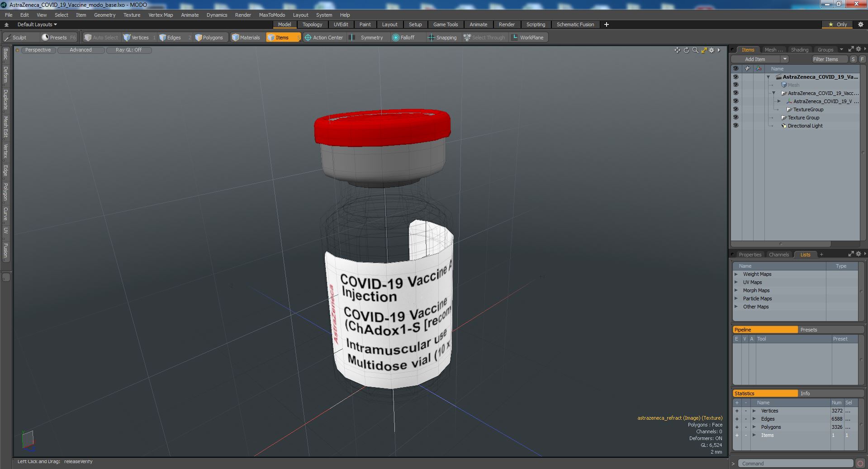
Task: Switch to Vertices selection mode
Action: [139, 38]
